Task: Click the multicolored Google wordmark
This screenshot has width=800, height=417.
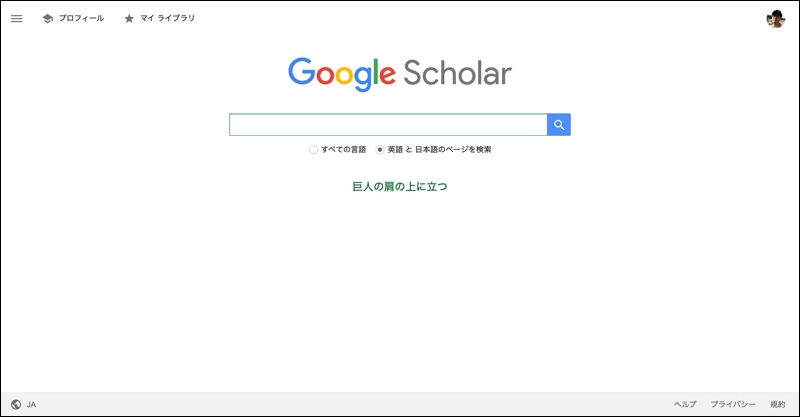Action: (342, 74)
